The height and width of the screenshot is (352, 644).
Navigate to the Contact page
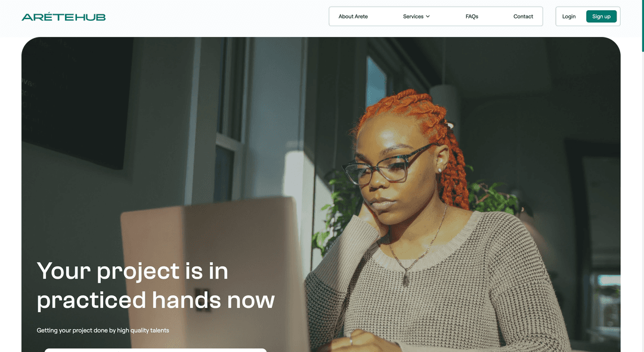523,17
